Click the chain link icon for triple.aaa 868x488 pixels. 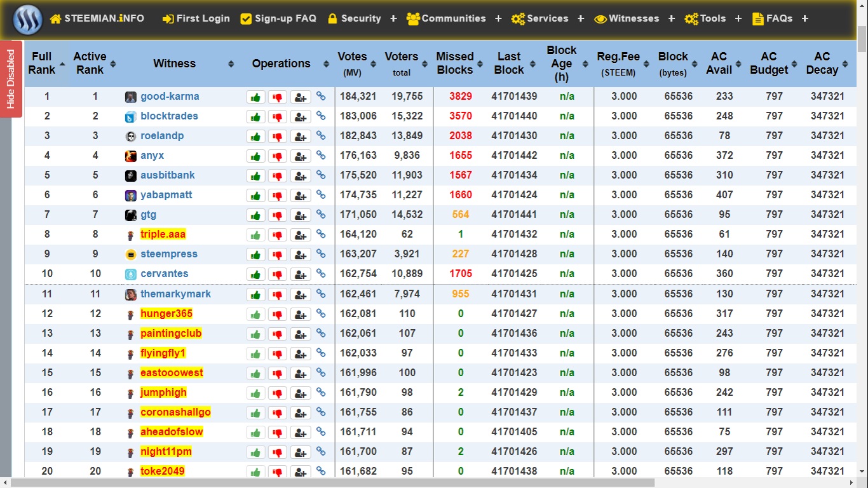pos(321,234)
